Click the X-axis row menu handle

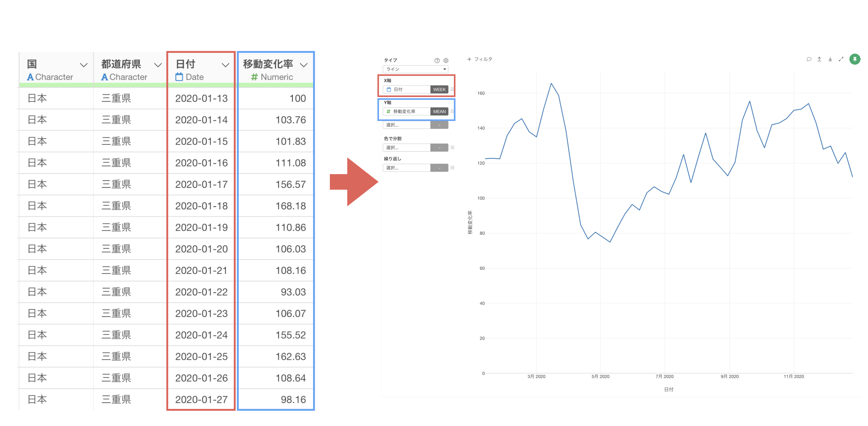point(452,89)
